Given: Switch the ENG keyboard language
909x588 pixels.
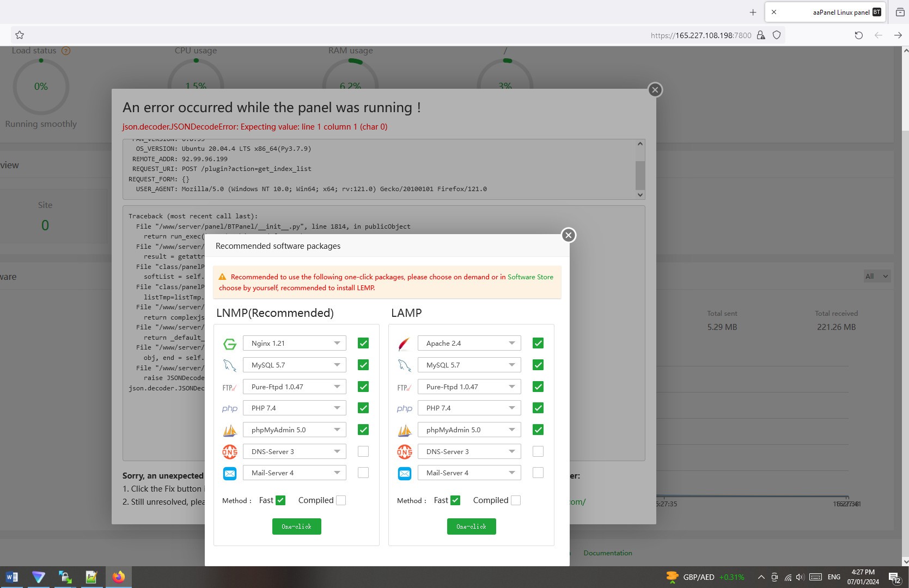Looking at the screenshot, I should [x=834, y=577].
